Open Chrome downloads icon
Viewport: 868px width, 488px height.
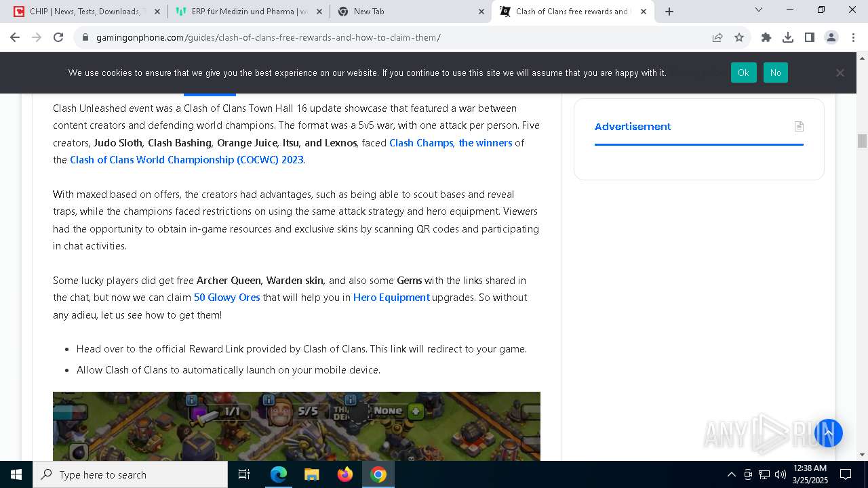click(788, 37)
